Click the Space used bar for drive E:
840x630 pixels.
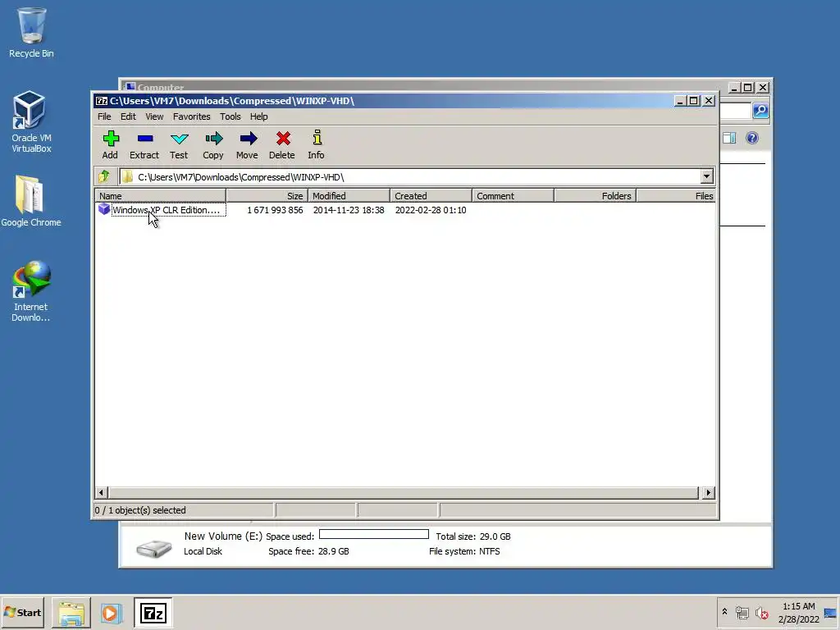coord(374,534)
